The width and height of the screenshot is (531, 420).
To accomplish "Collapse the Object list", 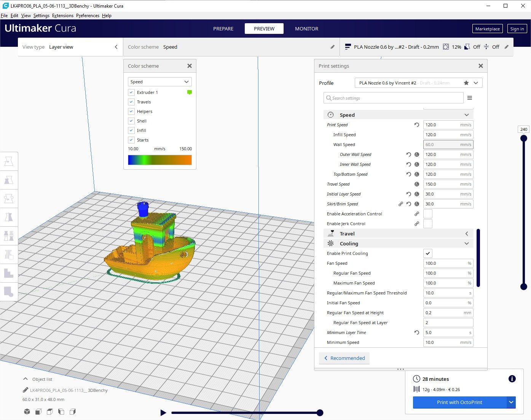I will pos(26,379).
